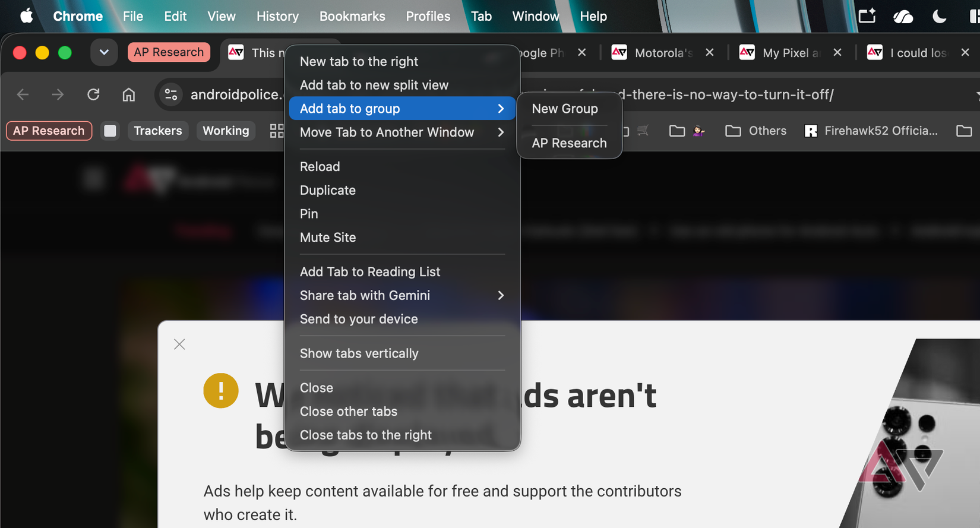Close the "I could los" tab
Image resolution: width=980 pixels, height=528 pixels.
pyautogui.click(x=965, y=52)
